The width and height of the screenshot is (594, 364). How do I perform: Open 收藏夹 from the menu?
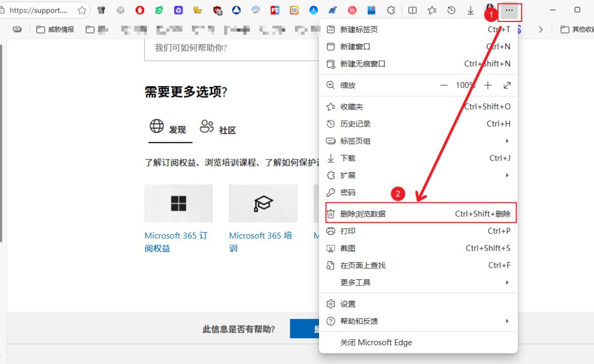[418, 107]
